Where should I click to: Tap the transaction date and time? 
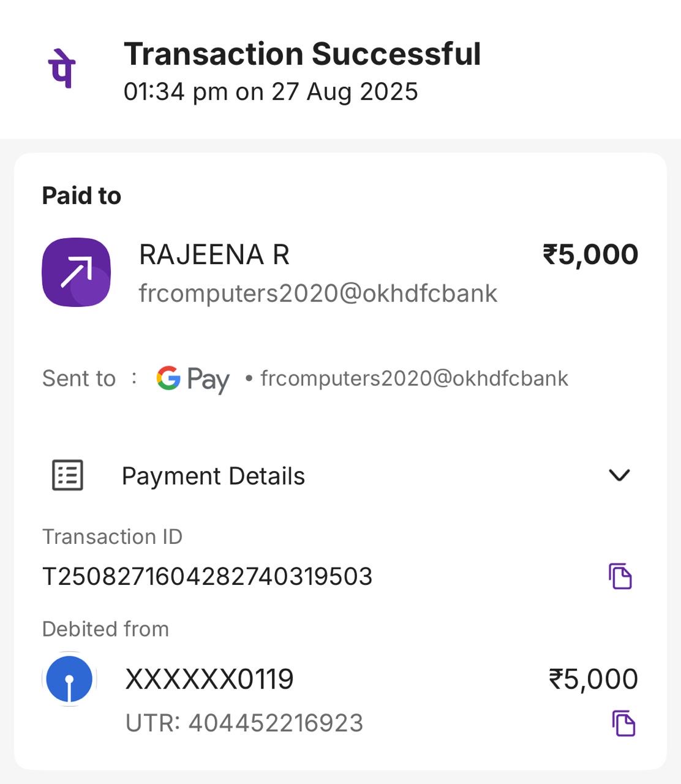[271, 92]
